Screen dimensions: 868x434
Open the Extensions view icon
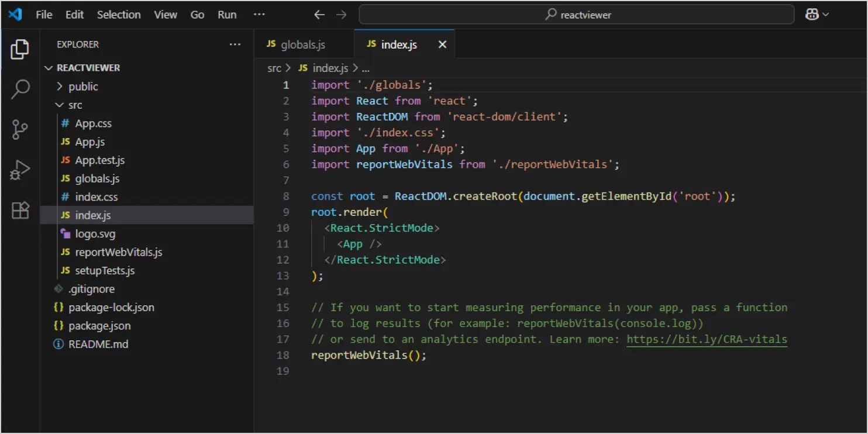pos(20,210)
